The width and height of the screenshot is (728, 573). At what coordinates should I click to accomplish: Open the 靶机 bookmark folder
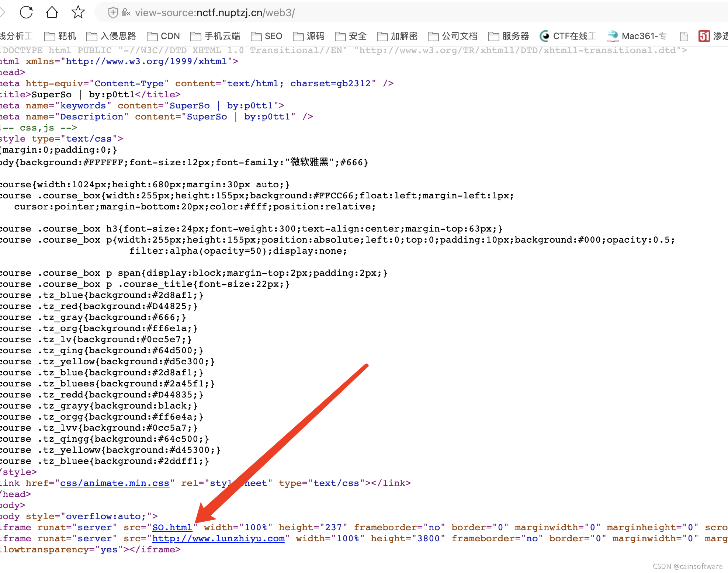(60, 36)
